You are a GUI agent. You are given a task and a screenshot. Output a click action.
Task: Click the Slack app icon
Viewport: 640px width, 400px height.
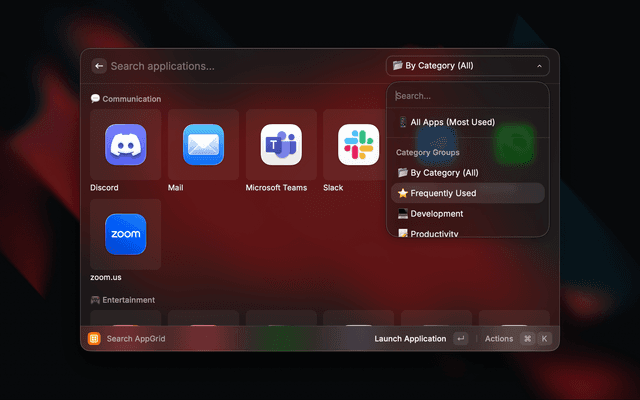click(x=357, y=145)
